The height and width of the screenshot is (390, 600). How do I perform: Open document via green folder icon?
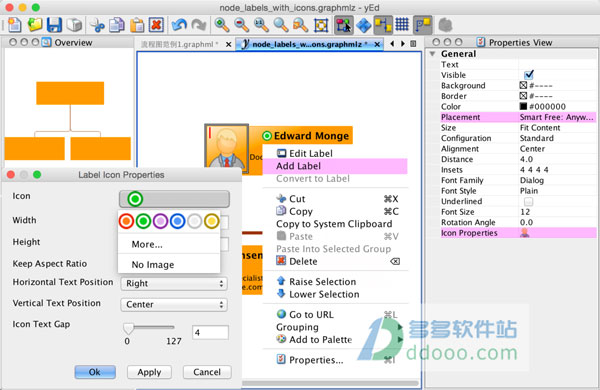click(35, 25)
